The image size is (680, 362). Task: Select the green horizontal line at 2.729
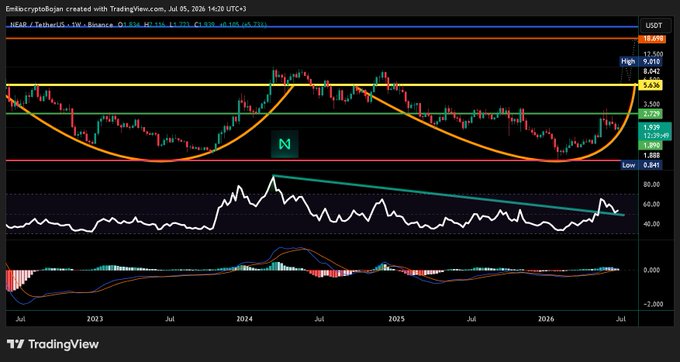click(321, 114)
